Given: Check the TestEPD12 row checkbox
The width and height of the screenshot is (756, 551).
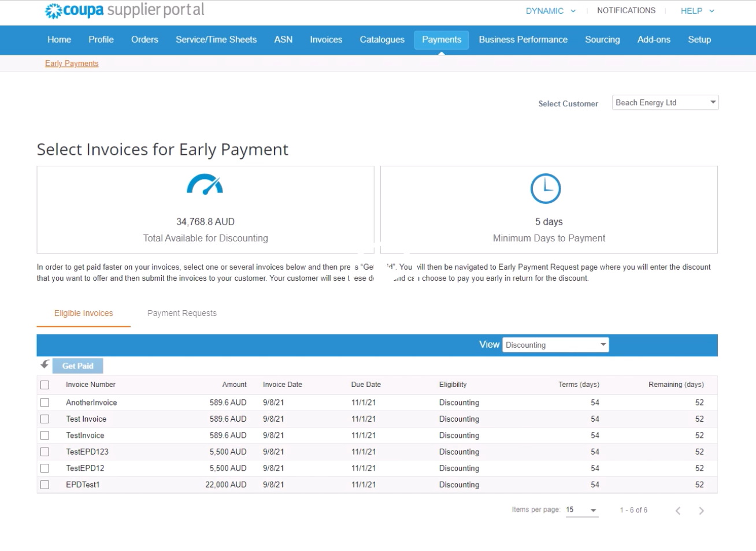Looking at the screenshot, I should click(45, 468).
